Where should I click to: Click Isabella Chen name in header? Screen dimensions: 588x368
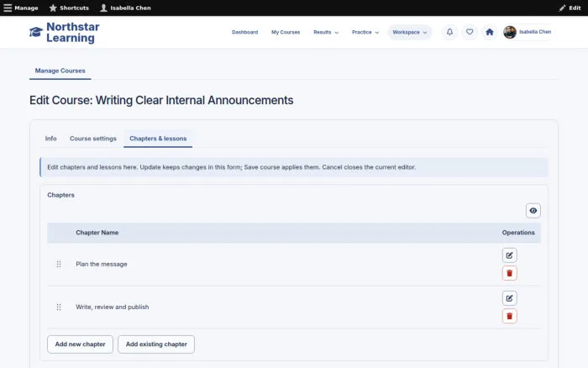[535, 32]
